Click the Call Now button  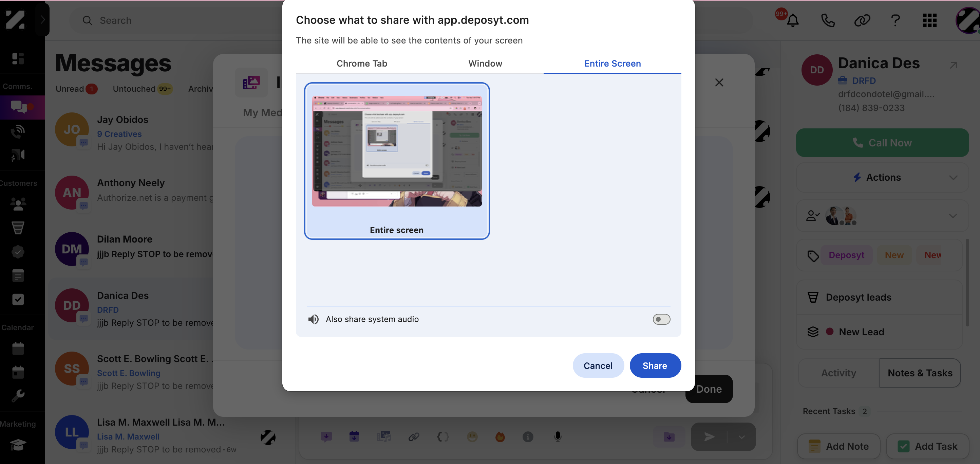click(x=882, y=142)
